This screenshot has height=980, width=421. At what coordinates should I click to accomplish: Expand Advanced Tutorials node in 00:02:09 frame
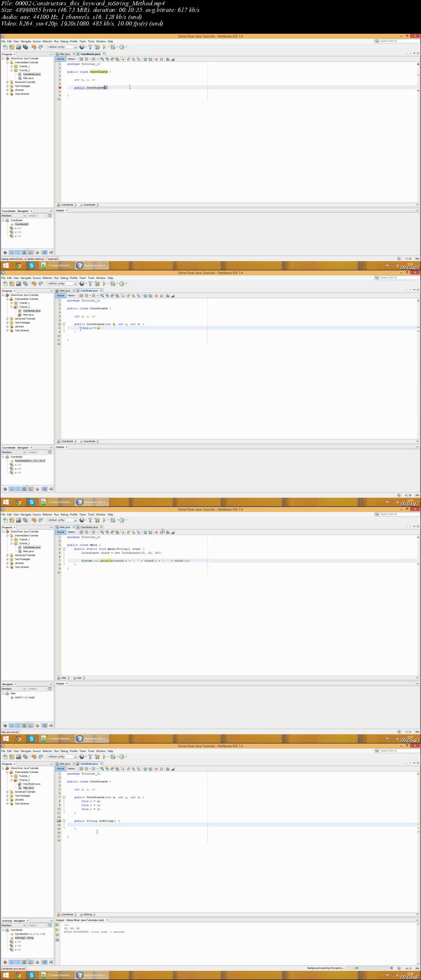[7, 82]
